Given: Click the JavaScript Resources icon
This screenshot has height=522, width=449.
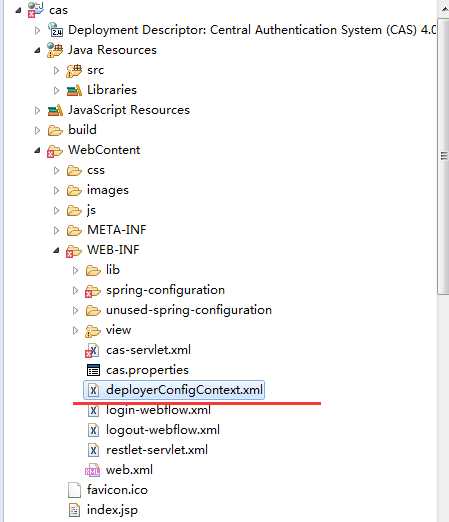Looking at the screenshot, I should pyautogui.click(x=55, y=110).
